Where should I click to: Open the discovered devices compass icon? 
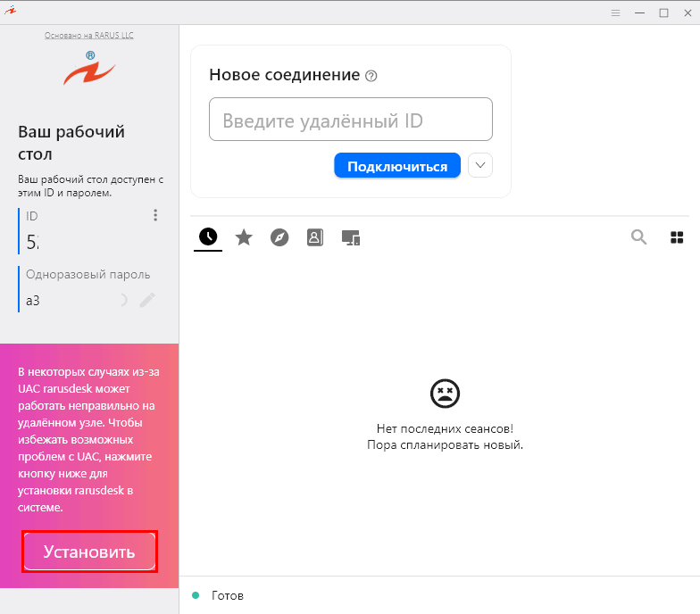[279, 237]
